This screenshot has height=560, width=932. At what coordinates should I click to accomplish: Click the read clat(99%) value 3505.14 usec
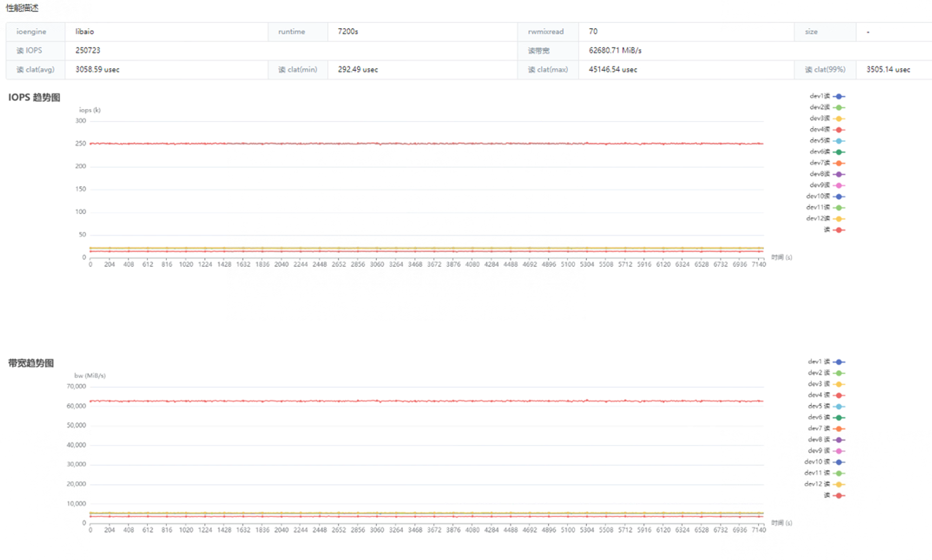[x=888, y=70]
